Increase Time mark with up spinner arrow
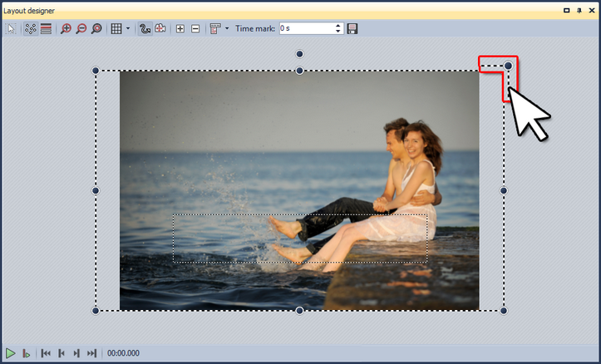The image size is (601, 364). coord(338,25)
